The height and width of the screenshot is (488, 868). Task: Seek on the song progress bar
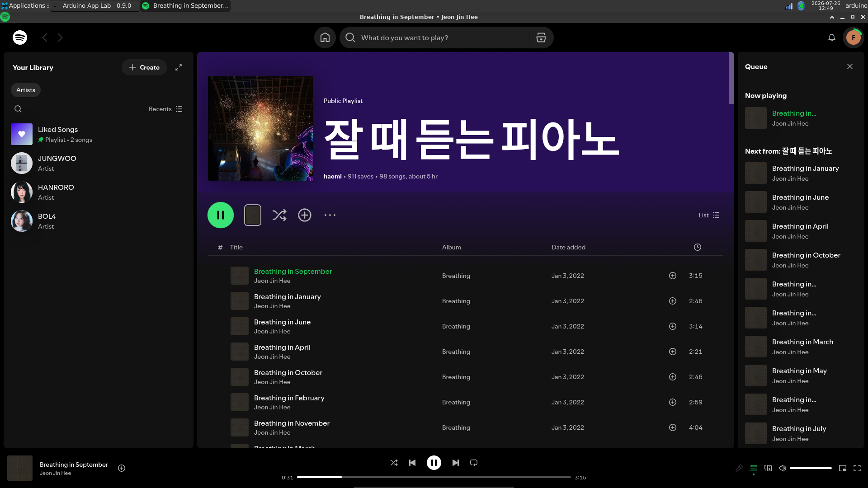coord(434,477)
